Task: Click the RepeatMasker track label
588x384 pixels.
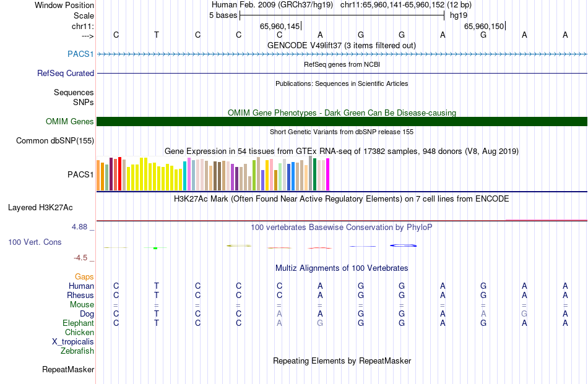Action: pyautogui.click(x=68, y=369)
